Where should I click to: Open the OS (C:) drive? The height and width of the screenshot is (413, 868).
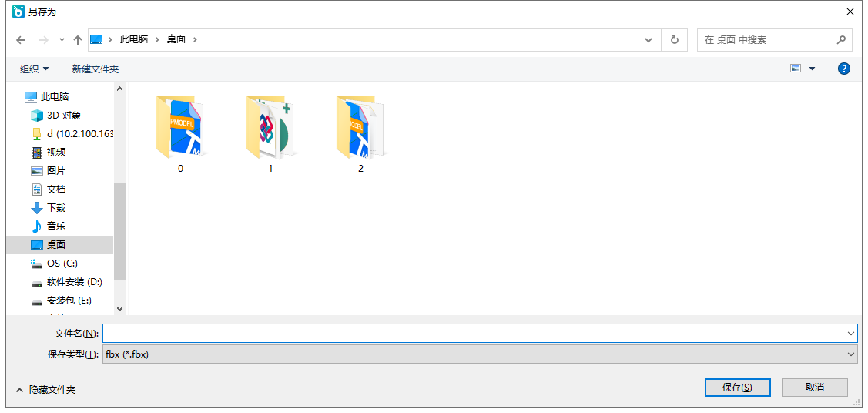(x=54, y=263)
